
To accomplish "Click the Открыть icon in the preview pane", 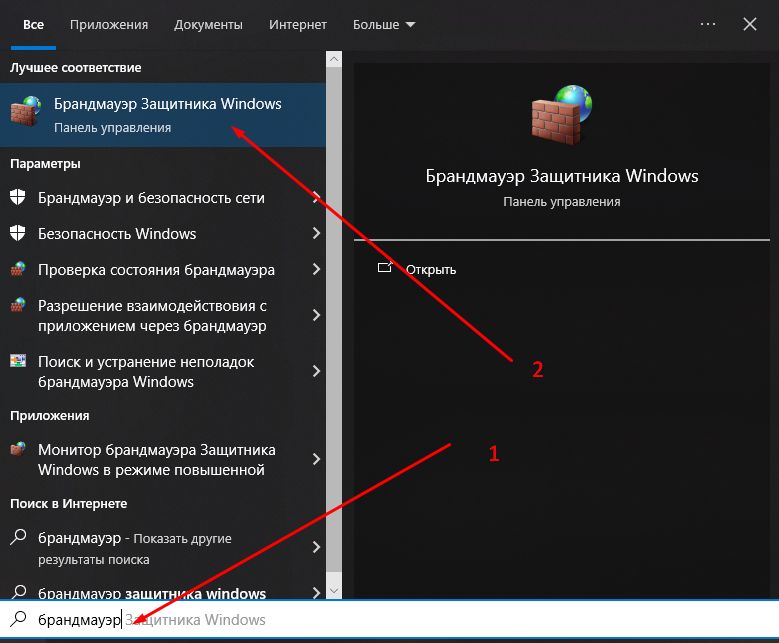I will (x=385, y=268).
